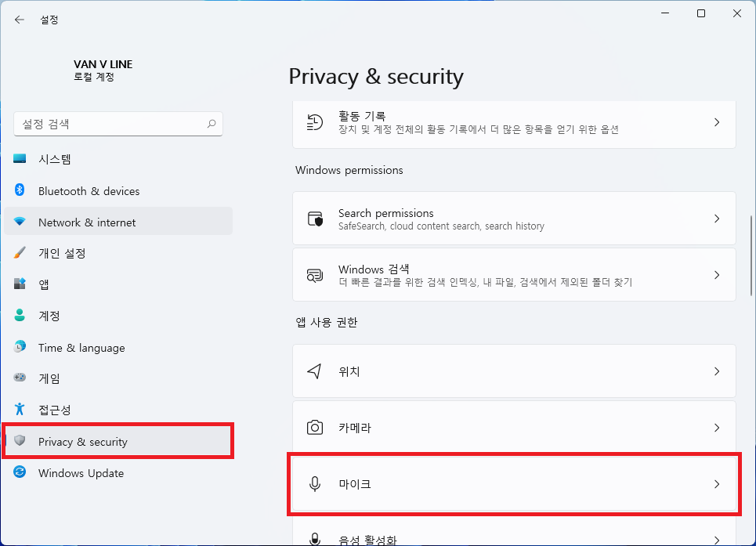The width and height of the screenshot is (756, 546).
Task: Switch to Time & language
Action: tap(118, 348)
